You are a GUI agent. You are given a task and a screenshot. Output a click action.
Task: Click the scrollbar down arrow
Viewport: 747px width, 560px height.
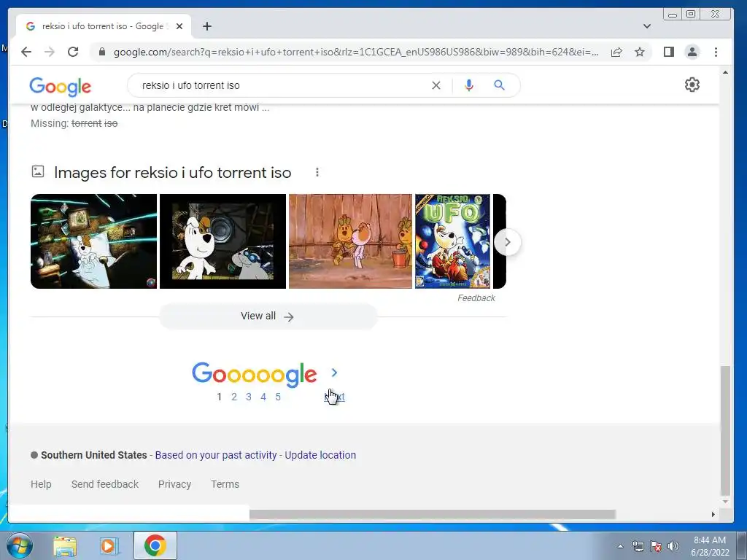pyautogui.click(x=725, y=502)
